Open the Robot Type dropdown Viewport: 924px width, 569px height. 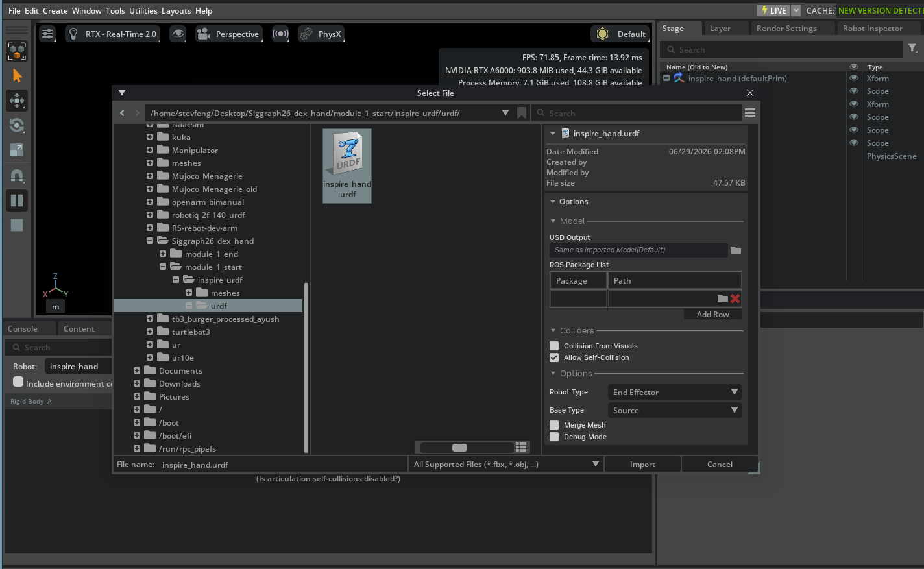click(675, 392)
